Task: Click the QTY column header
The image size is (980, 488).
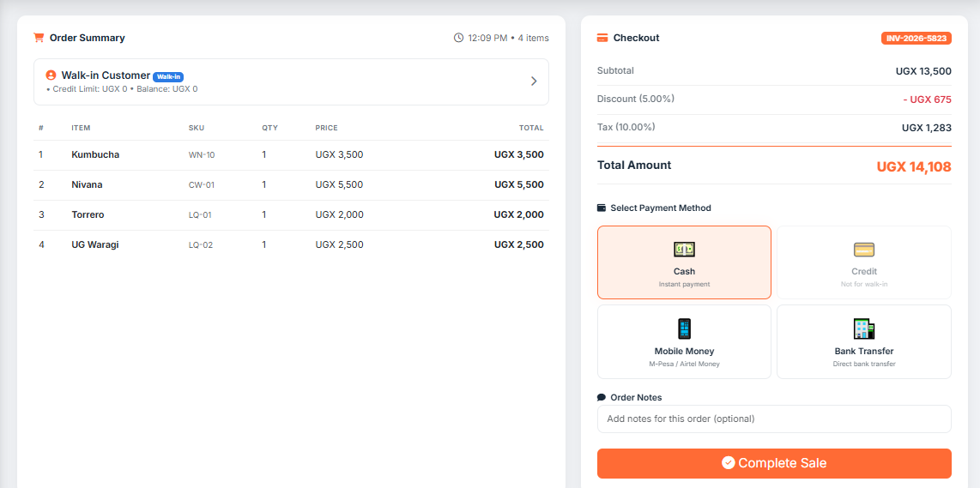Action: coord(270,128)
